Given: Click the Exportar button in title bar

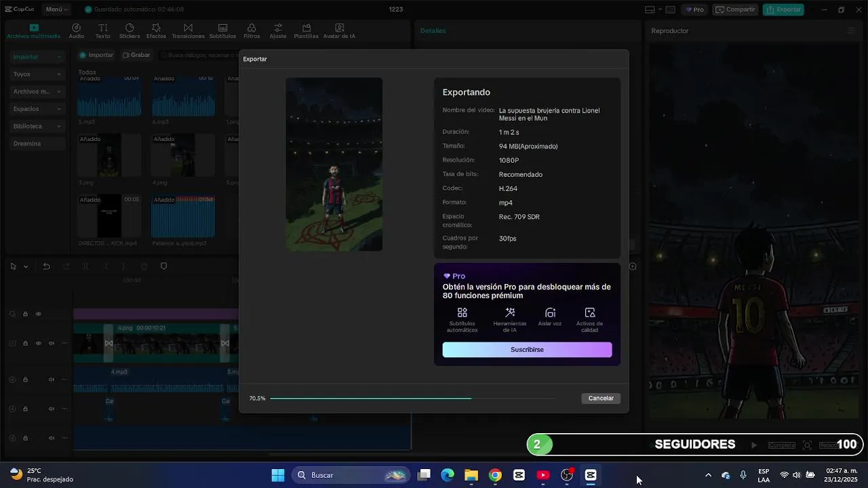Looking at the screenshot, I should click(x=783, y=9).
